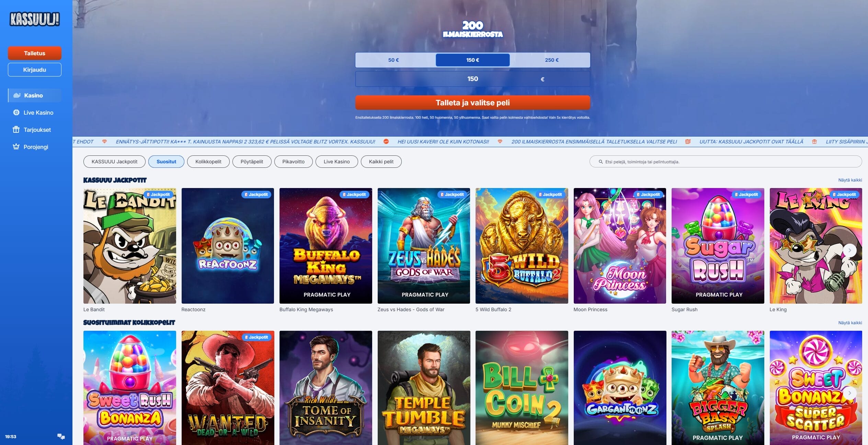Image resolution: width=868 pixels, height=445 pixels.
Task: Open the live chat bubble icon
Action: click(61, 436)
